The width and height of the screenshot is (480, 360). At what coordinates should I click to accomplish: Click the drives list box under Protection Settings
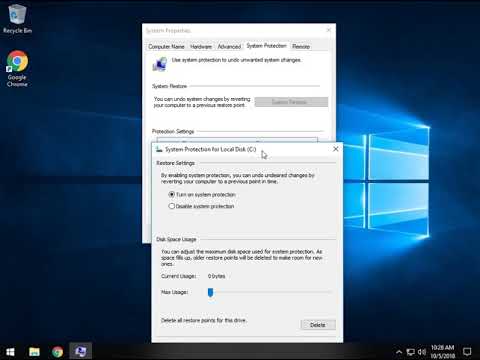click(x=237, y=140)
